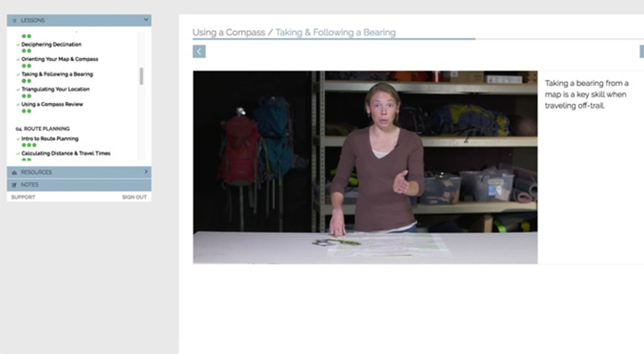Click green progress dots under Taking & Following a Bearing
The width and height of the screenshot is (644, 354).
(x=26, y=81)
